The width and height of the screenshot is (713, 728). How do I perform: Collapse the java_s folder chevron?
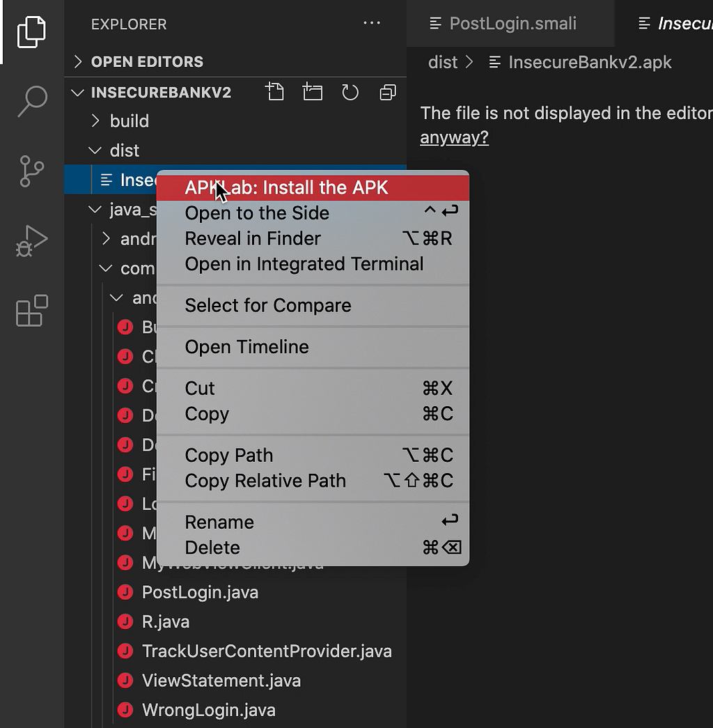(x=95, y=210)
